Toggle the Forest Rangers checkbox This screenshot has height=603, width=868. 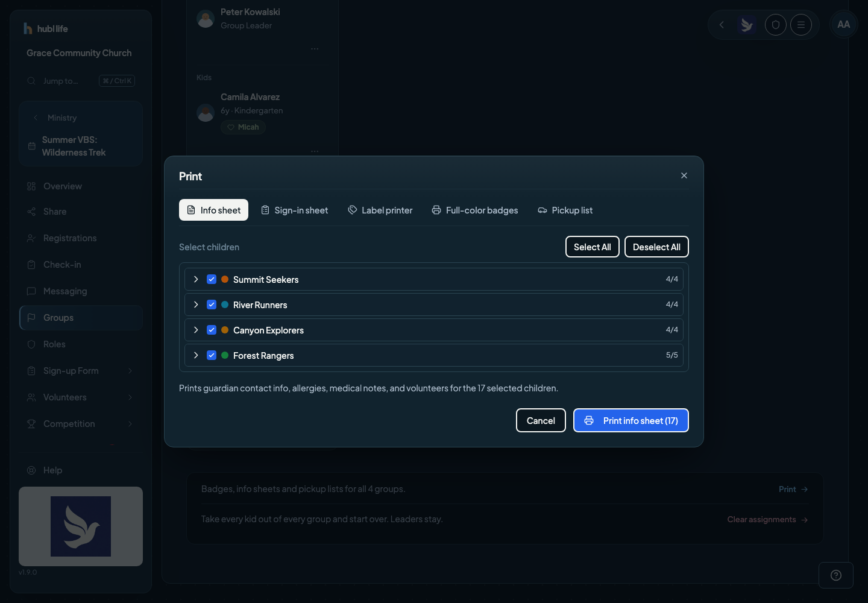click(212, 355)
